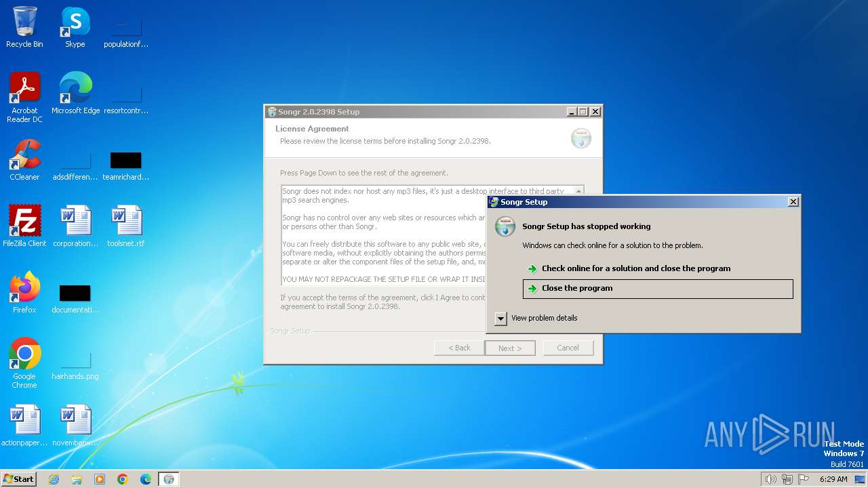
Task: Select corporation… Word document icon
Action: click(x=75, y=226)
